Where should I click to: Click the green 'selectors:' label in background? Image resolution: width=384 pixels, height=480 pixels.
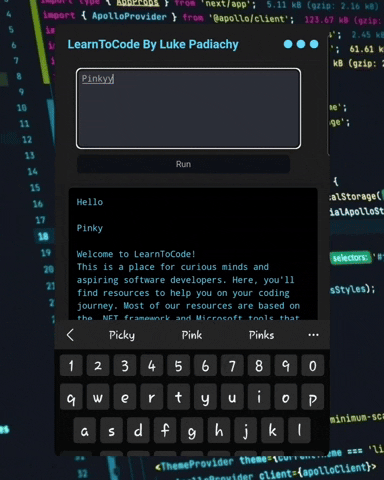(350, 258)
